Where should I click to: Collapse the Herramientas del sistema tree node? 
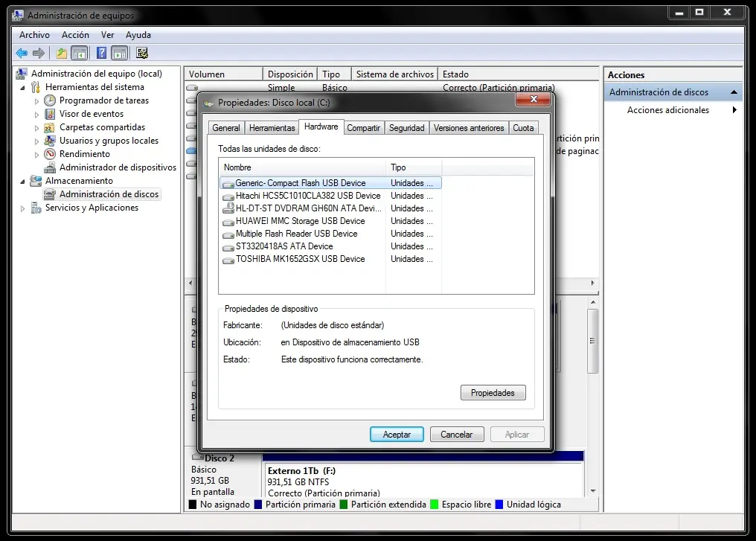pos(22,87)
